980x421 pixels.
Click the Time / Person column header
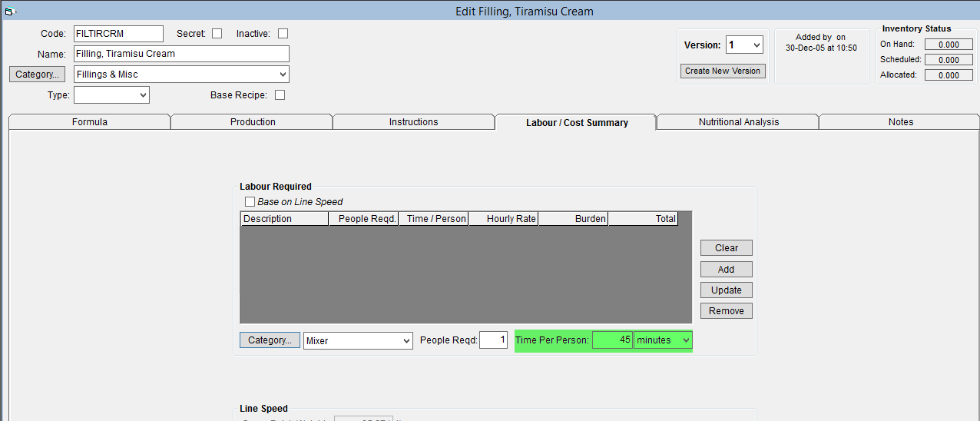[x=433, y=219]
